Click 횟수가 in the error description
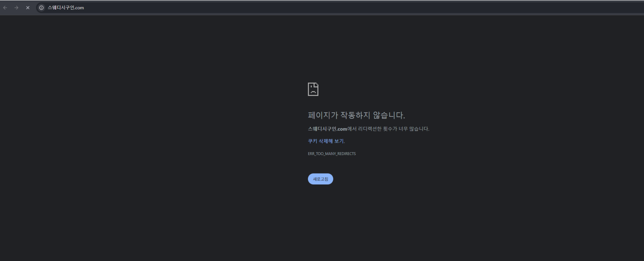644x261 pixels. [x=390, y=129]
